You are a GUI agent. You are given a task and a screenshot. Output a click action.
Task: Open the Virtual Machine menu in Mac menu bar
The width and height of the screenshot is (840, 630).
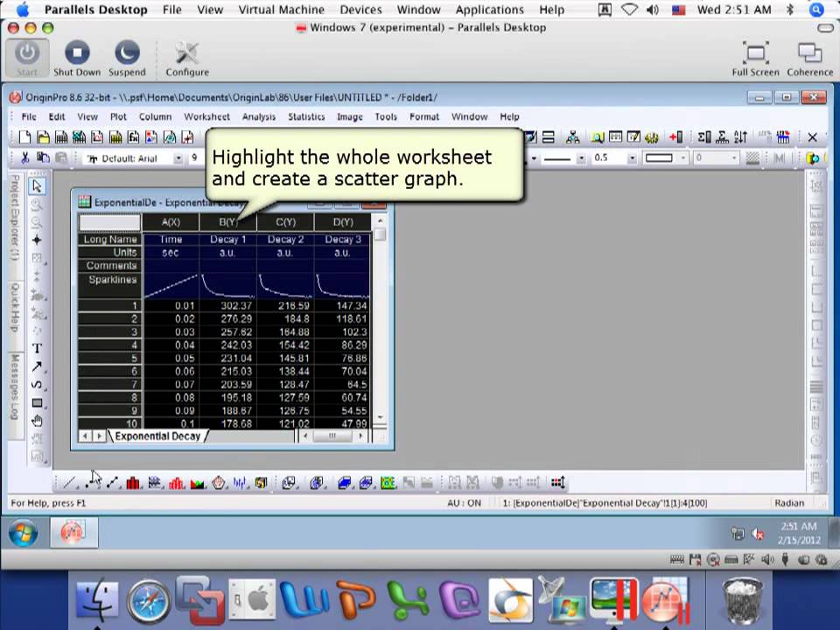point(281,10)
